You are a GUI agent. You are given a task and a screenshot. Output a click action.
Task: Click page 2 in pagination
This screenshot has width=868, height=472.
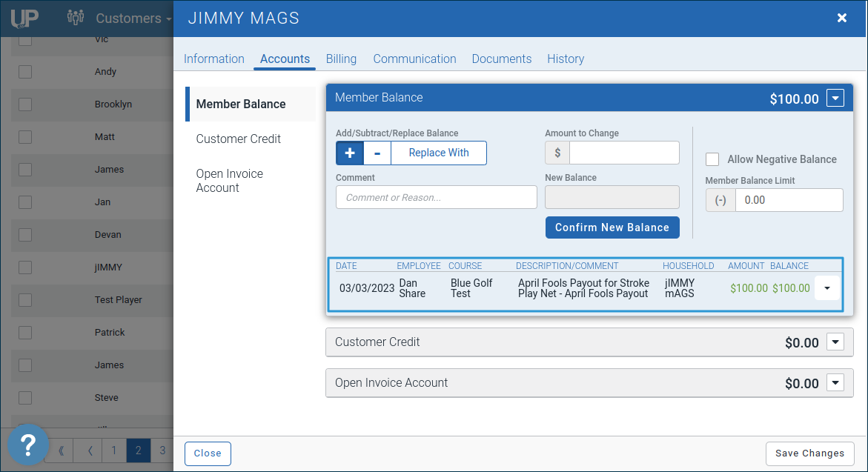pyautogui.click(x=139, y=451)
